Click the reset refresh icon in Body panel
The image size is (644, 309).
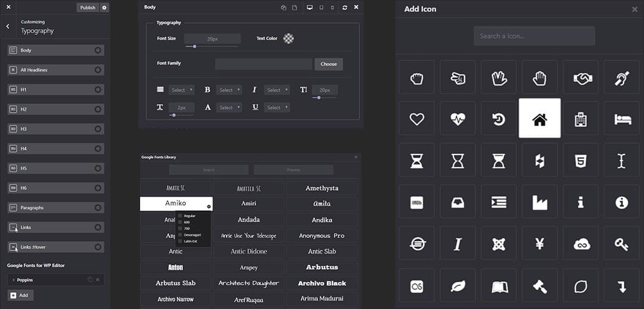coord(344,7)
